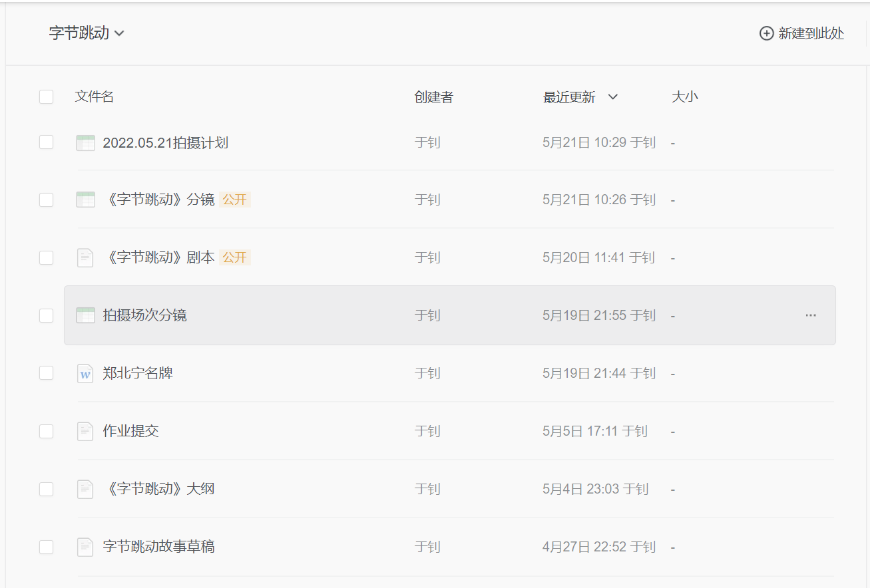Click the document icon for 《字节跳动》剧本

[85, 257]
